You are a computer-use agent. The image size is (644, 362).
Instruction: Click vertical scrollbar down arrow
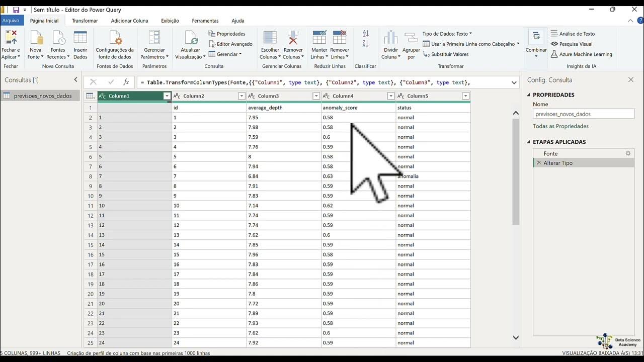click(x=516, y=338)
